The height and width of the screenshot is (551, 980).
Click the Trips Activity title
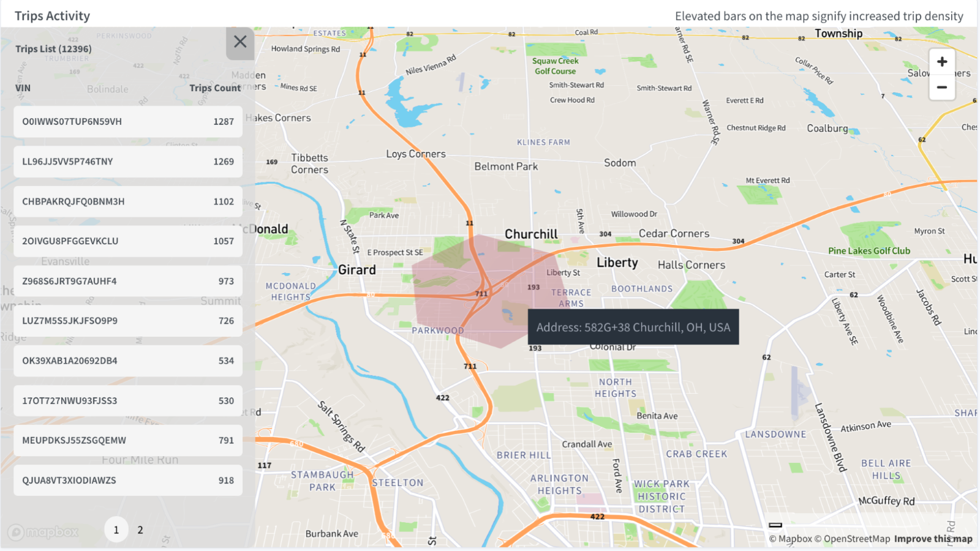click(52, 16)
